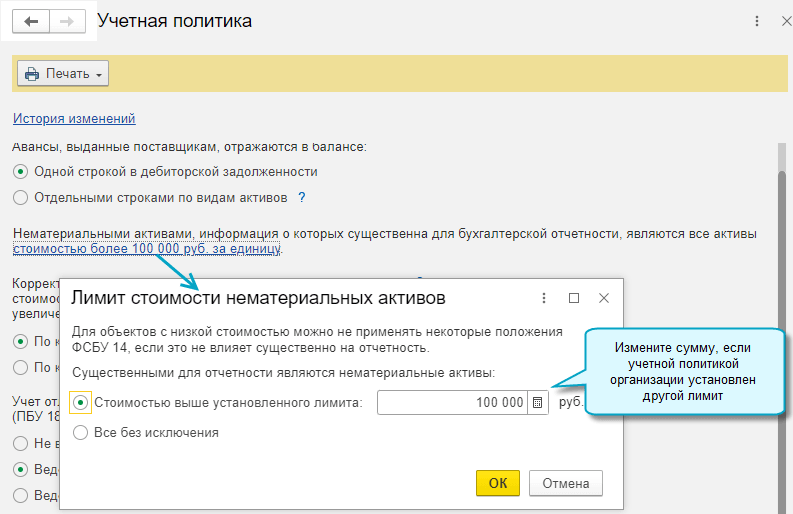Close the Лимит стоимости dialog
Screen dimensions: 793x514
(603, 298)
